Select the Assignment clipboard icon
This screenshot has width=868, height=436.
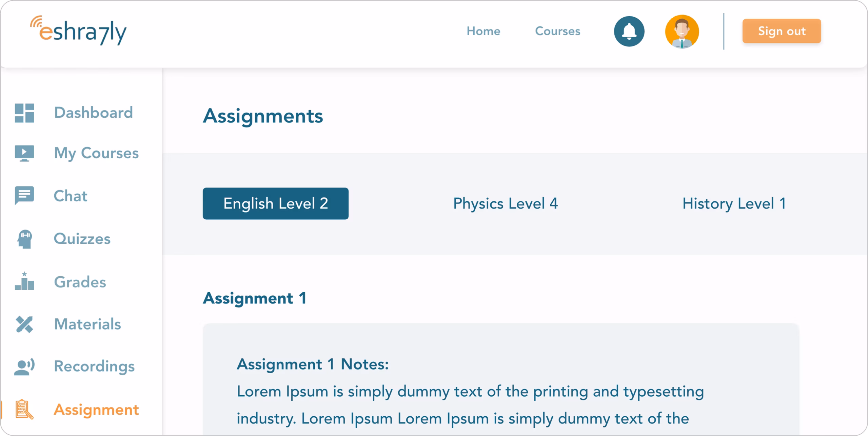(x=24, y=409)
